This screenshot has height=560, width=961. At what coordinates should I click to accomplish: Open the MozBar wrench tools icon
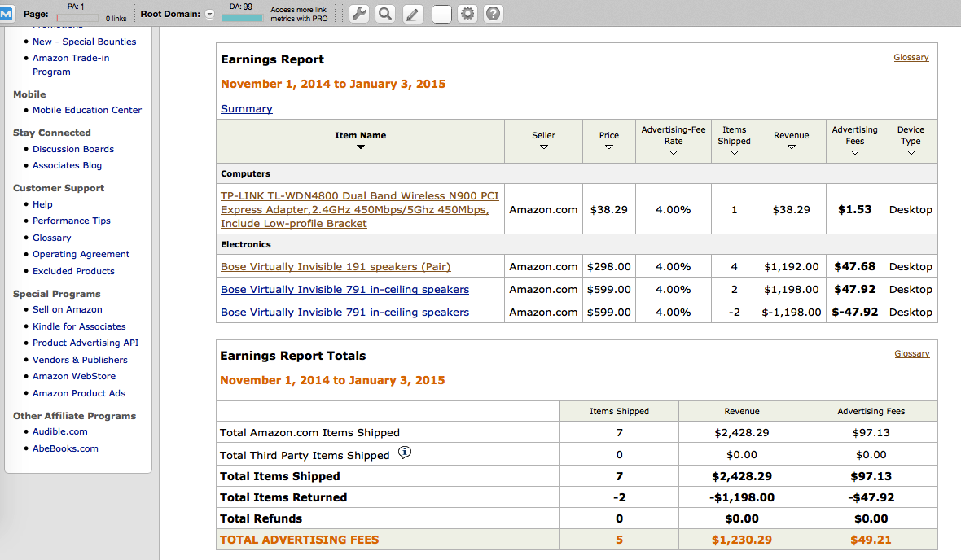pyautogui.click(x=359, y=14)
